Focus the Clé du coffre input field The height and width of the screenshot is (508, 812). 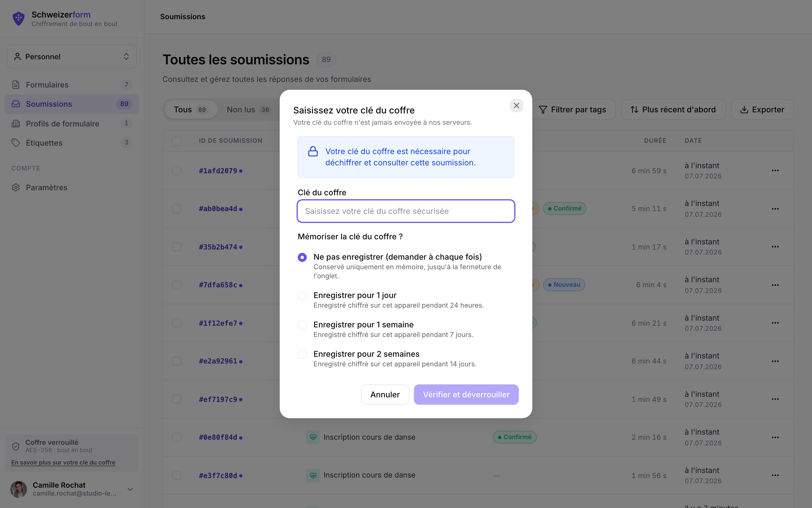(406, 211)
